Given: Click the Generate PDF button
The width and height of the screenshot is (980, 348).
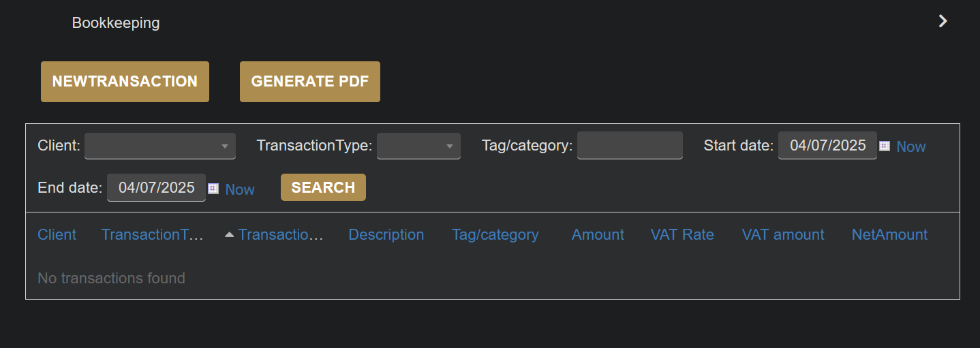Looking at the screenshot, I should pos(310,82).
